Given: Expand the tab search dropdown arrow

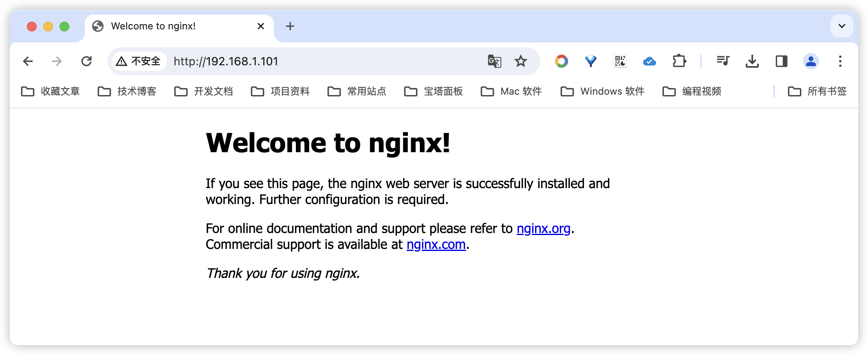Looking at the screenshot, I should (842, 26).
